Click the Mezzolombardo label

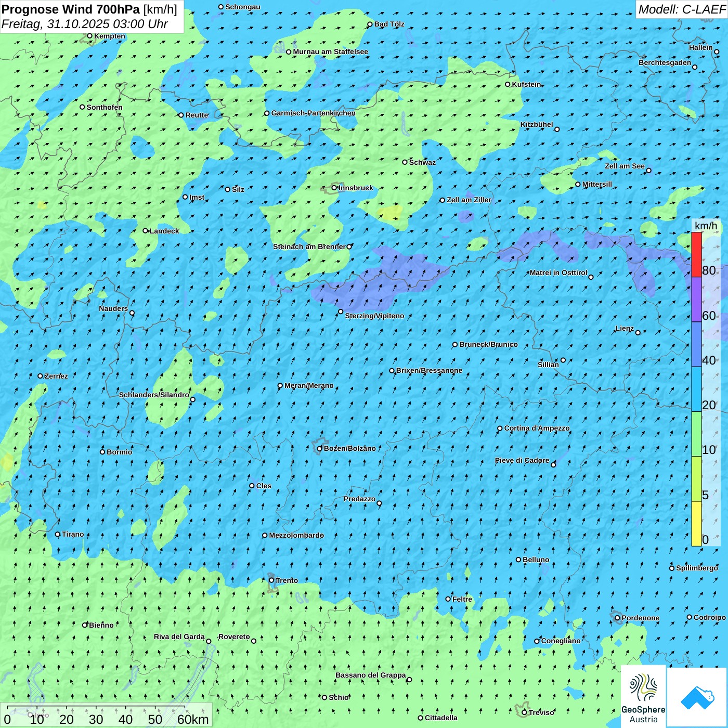coord(296,535)
